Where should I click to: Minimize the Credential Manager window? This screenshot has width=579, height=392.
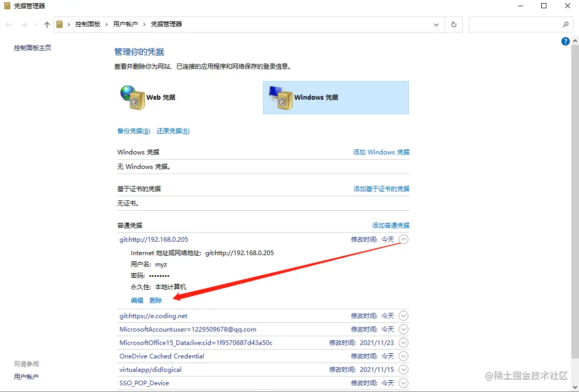pyautogui.click(x=520, y=6)
